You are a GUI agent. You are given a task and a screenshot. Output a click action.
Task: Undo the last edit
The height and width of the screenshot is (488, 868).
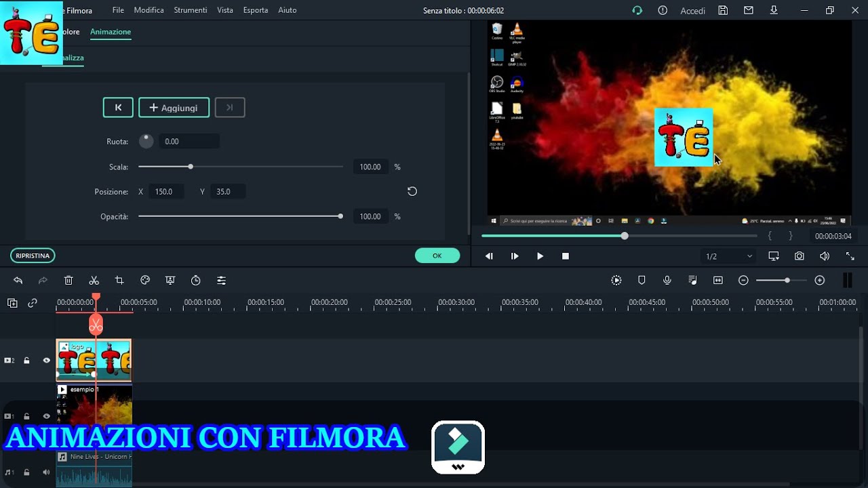click(18, 281)
